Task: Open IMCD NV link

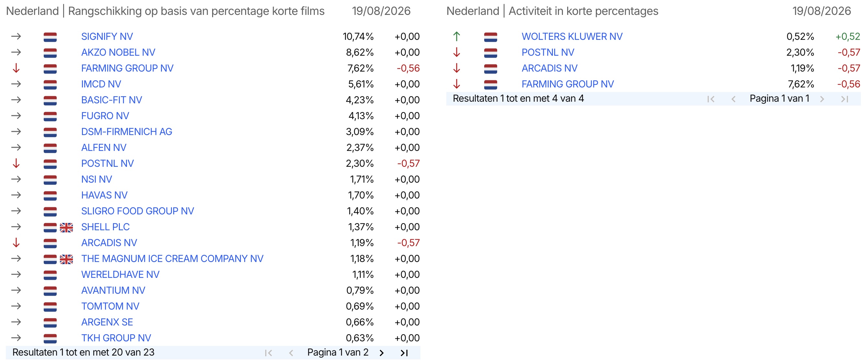Action: (x=101, y=84)
